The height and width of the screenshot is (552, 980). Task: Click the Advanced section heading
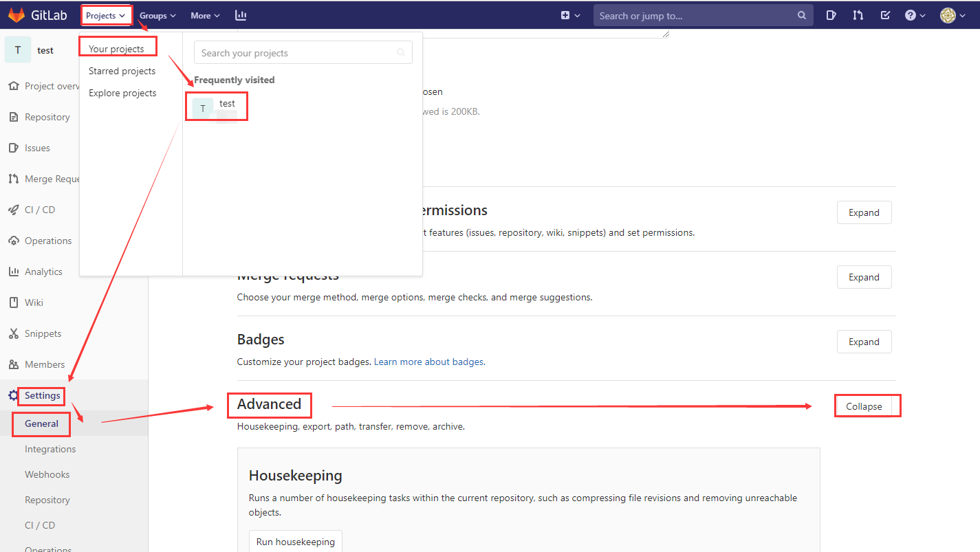pos(269,404)
